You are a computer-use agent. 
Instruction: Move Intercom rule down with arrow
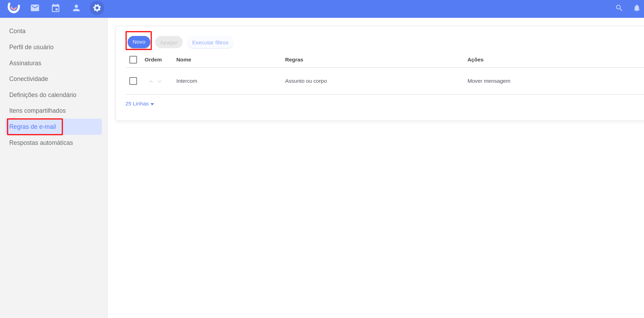pyautogui.click(x=159, y=81)
